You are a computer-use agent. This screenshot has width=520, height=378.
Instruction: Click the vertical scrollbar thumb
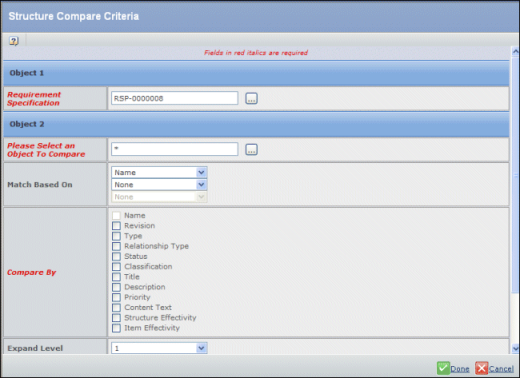(x=515, y=175)
